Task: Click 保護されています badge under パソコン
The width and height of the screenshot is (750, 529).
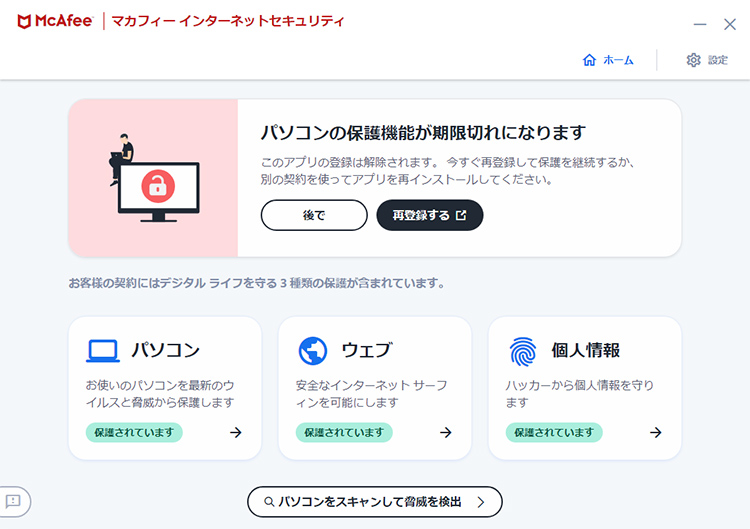Action: tap(134, 432)
